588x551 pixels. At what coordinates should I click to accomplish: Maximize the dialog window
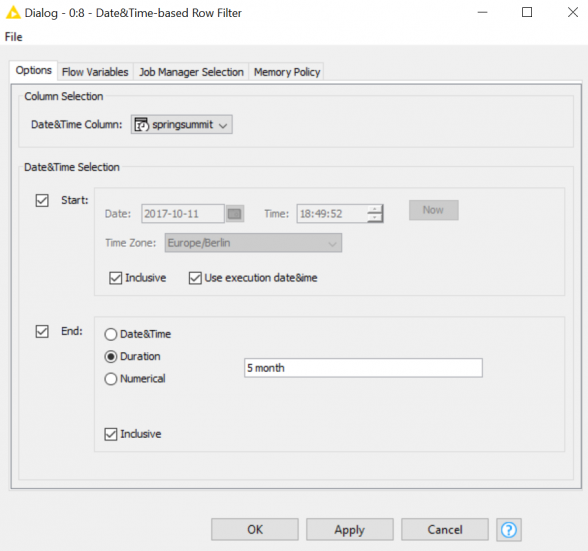527,12
